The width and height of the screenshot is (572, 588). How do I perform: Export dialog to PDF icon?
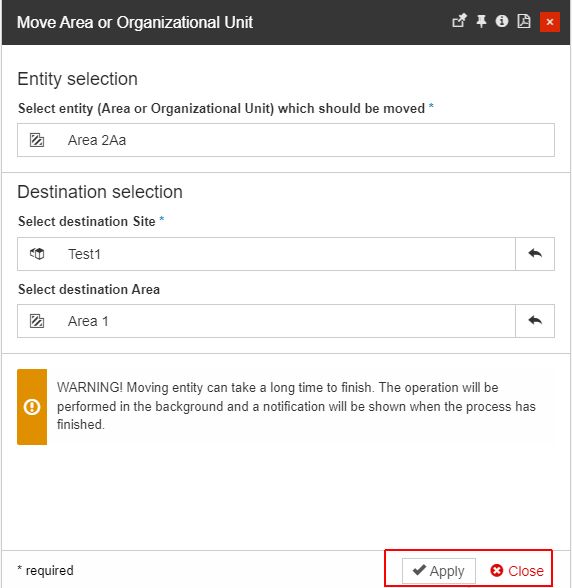pyautogui.click(x=524, y=21)
